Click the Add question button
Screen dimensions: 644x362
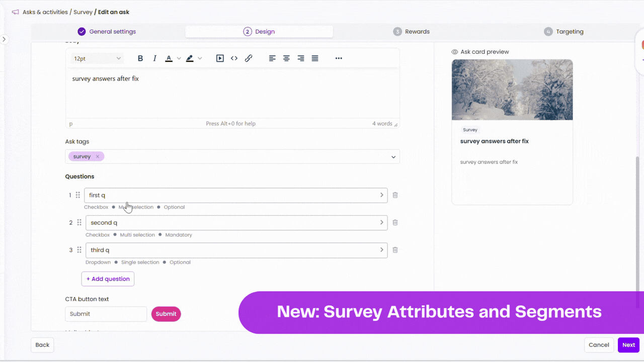[108, 279]
